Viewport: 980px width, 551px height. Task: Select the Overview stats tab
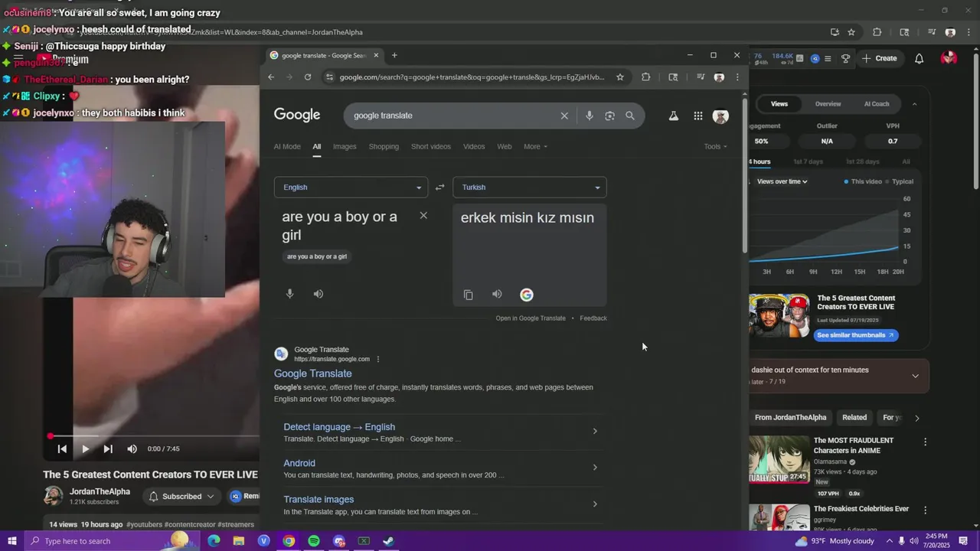[x=828, y=104]
